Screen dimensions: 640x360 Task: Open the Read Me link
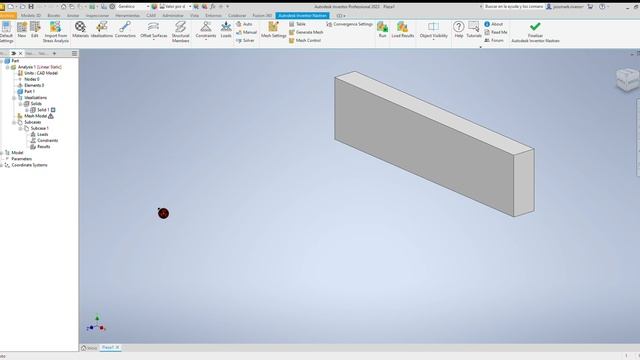click(496, 32)
